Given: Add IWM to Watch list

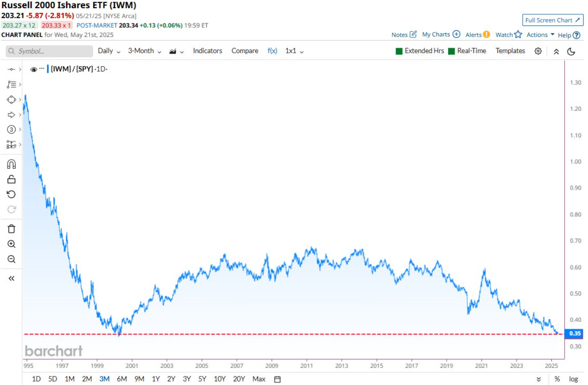Looking at the screenshot, I should 509,35.
